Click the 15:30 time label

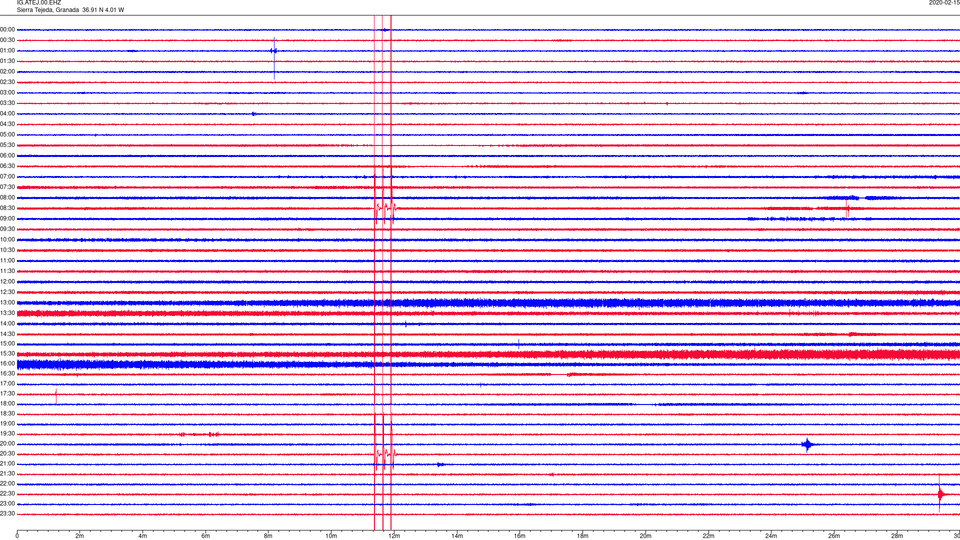(x=7, y=354)
